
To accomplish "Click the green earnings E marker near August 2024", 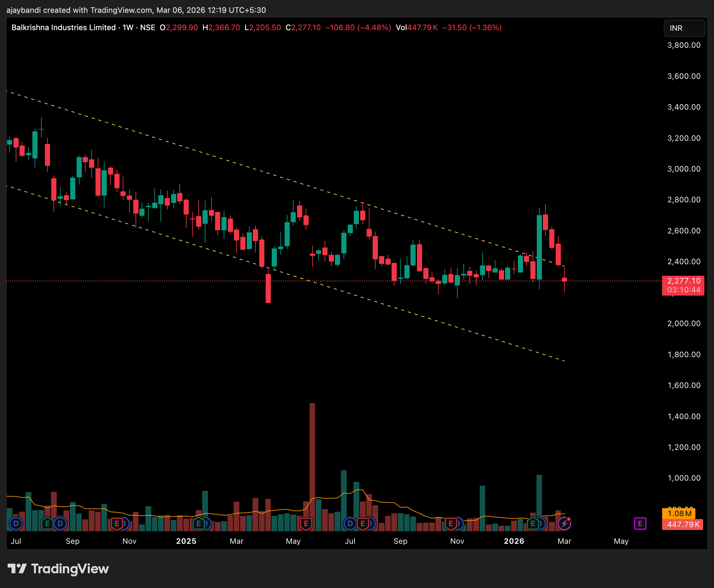I will pos(47,524).
